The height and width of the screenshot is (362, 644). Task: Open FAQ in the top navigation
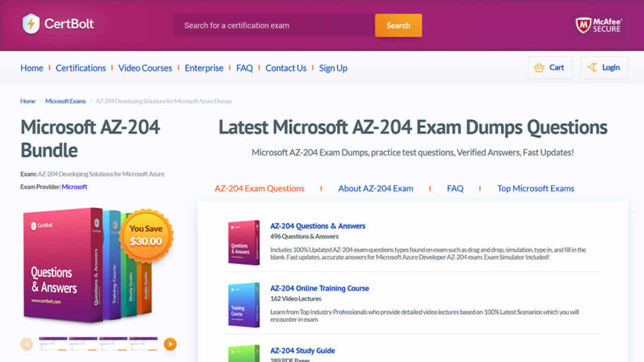[x=245, y=68]
